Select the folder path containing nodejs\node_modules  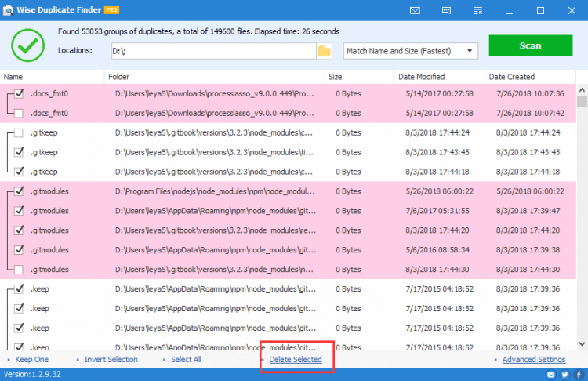pyautogui.click(x=215, y=191)
